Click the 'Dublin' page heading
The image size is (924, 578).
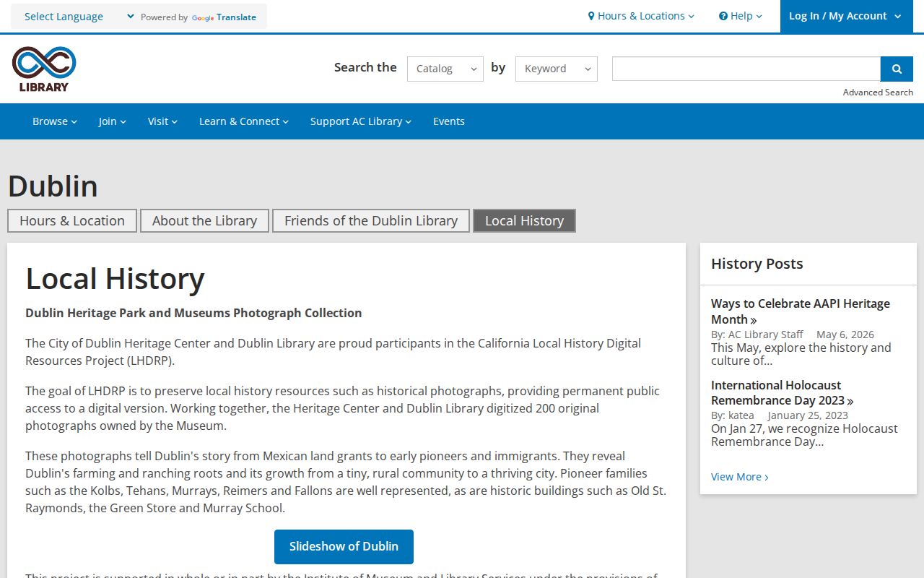tap(53, 186)
